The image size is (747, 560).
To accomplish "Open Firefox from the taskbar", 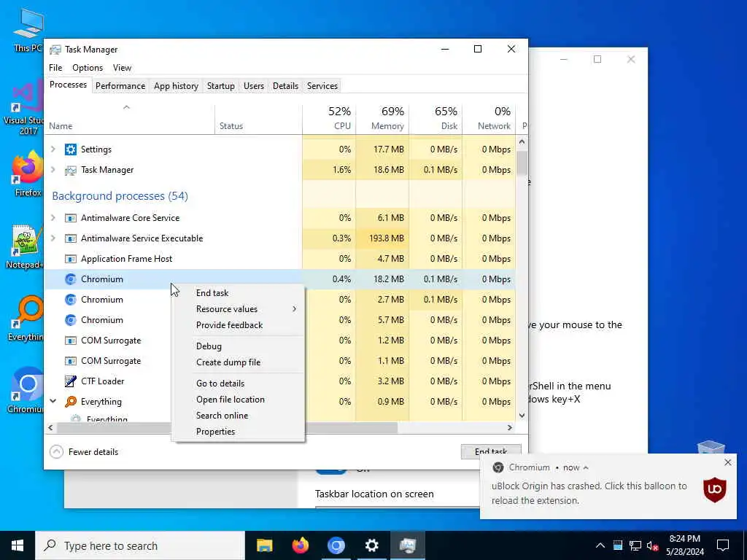I will pos(300,545).
